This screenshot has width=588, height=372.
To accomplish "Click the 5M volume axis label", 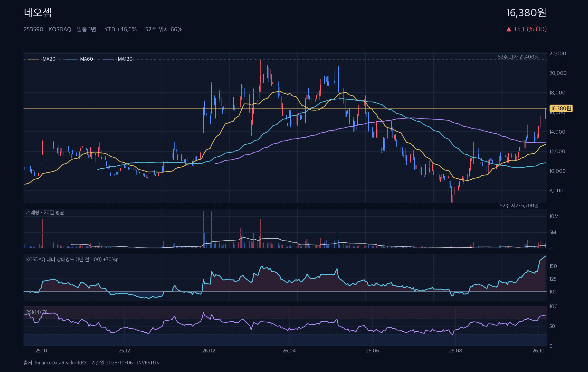I will click(x=553, y=232).
